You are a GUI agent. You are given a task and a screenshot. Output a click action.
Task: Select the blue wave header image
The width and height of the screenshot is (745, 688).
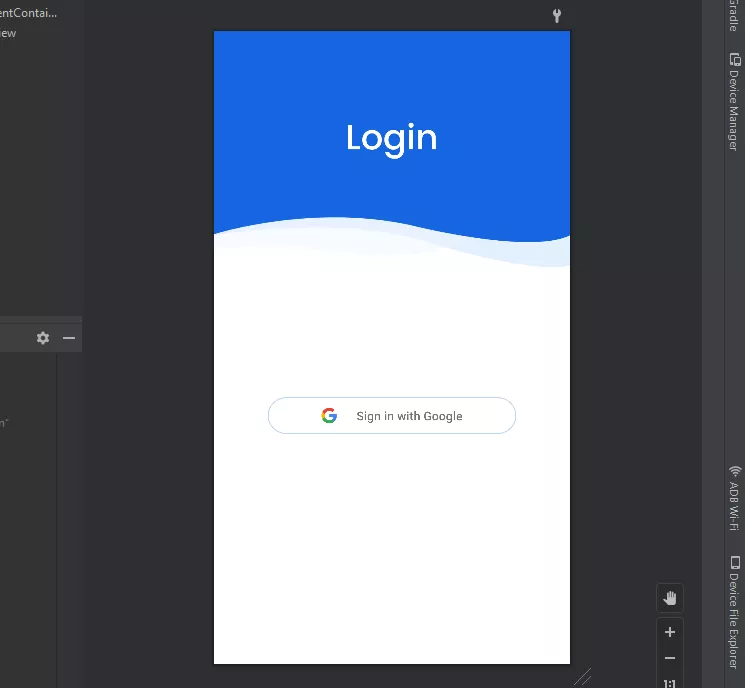(x=392, y=148)
